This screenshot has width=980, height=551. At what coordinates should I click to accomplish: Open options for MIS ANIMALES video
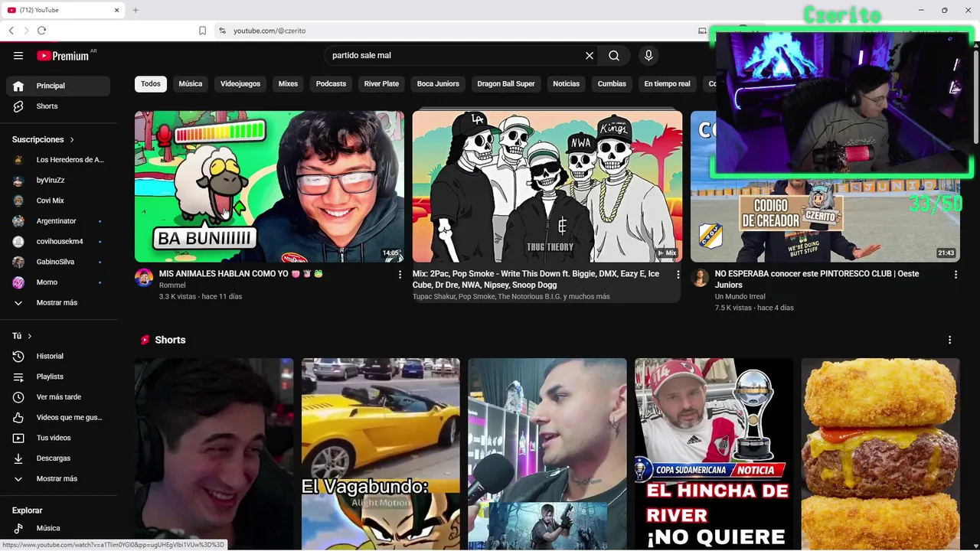(400, 274)
